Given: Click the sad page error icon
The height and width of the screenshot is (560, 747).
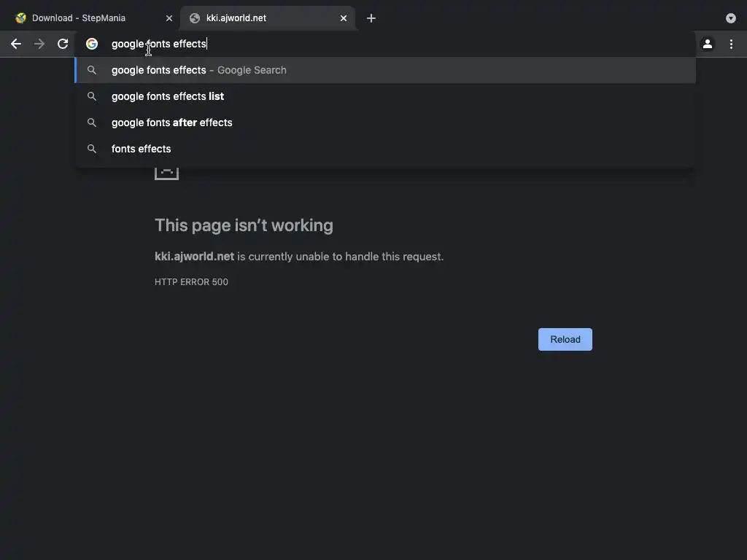Looking at the screenshot, I should point(167,173).
